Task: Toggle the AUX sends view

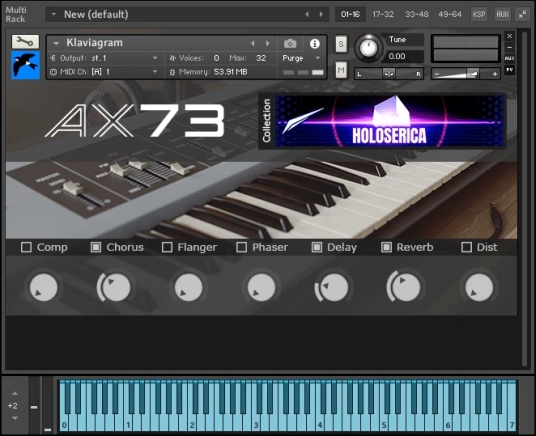Action: coord(502,14)
